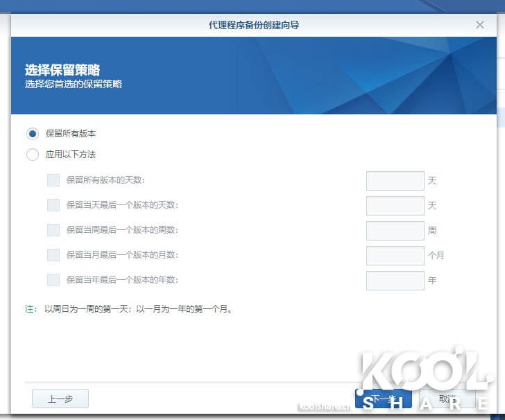This screenshot has width=505, height=420.
Task: Click the 选择您首选的保留策略 subtitle text
Action: [74, 84]
